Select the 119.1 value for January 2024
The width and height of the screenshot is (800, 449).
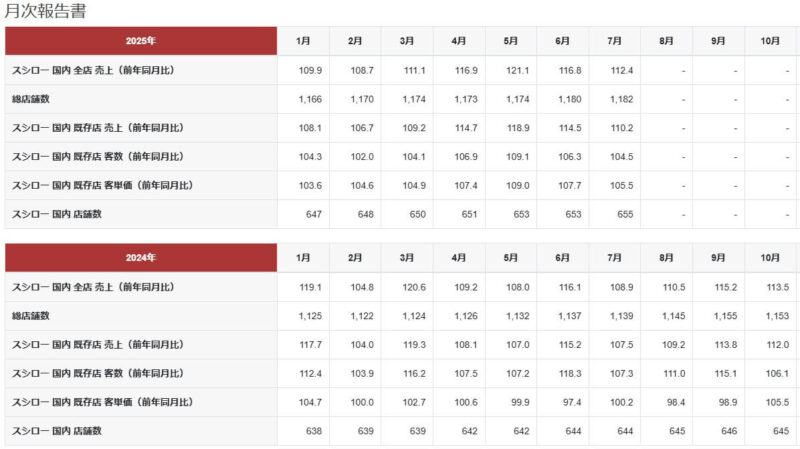[310, 287]
